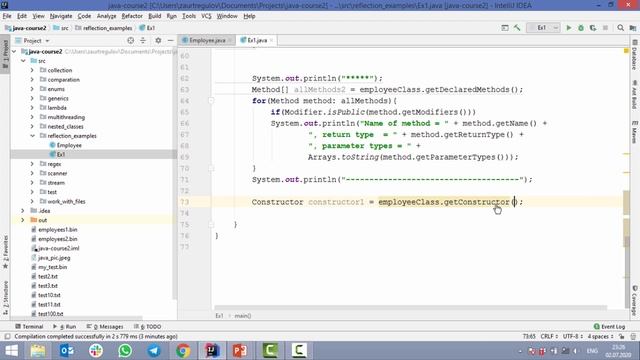Open Project panel settings gear

click(x=158, y=40)
